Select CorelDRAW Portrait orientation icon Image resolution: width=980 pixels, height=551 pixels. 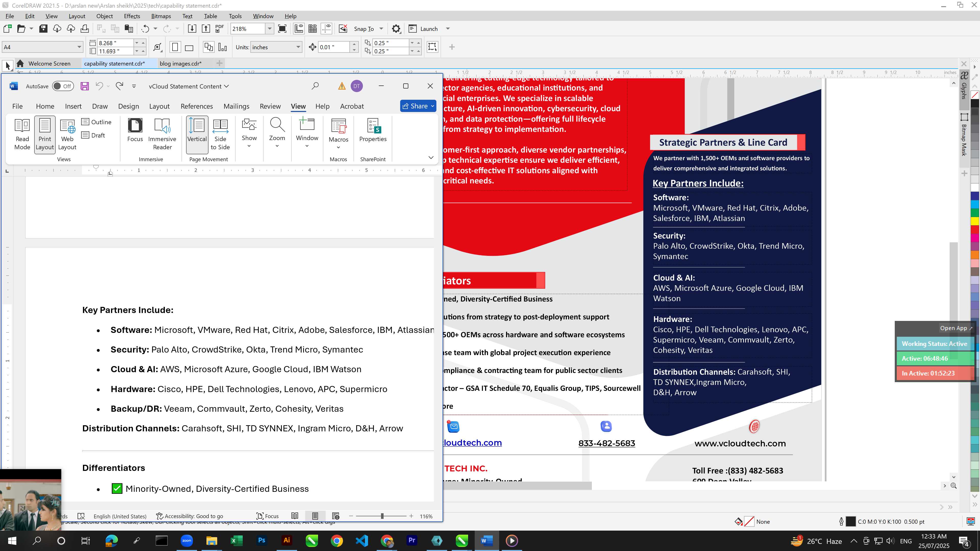[175, 47]
